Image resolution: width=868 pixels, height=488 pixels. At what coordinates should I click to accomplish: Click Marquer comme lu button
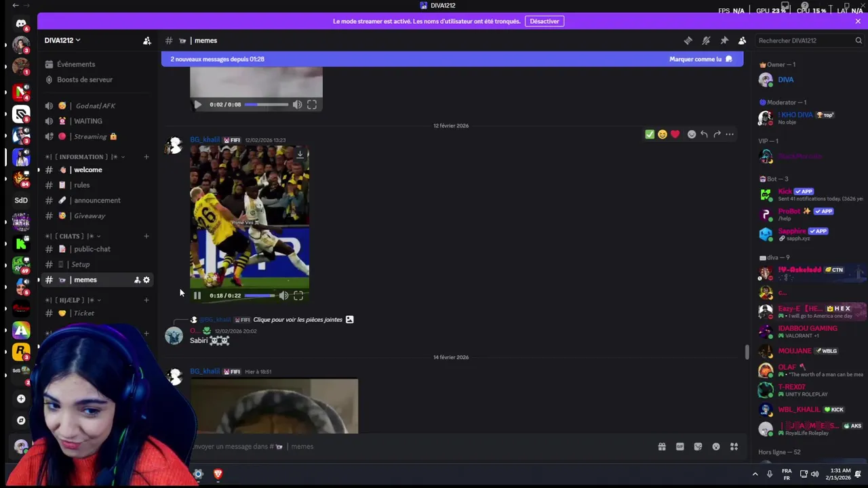[701, 59]
